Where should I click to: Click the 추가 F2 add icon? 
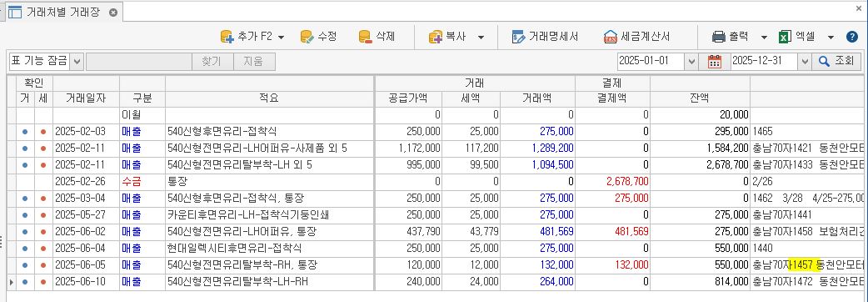click(x=227, y=37)
